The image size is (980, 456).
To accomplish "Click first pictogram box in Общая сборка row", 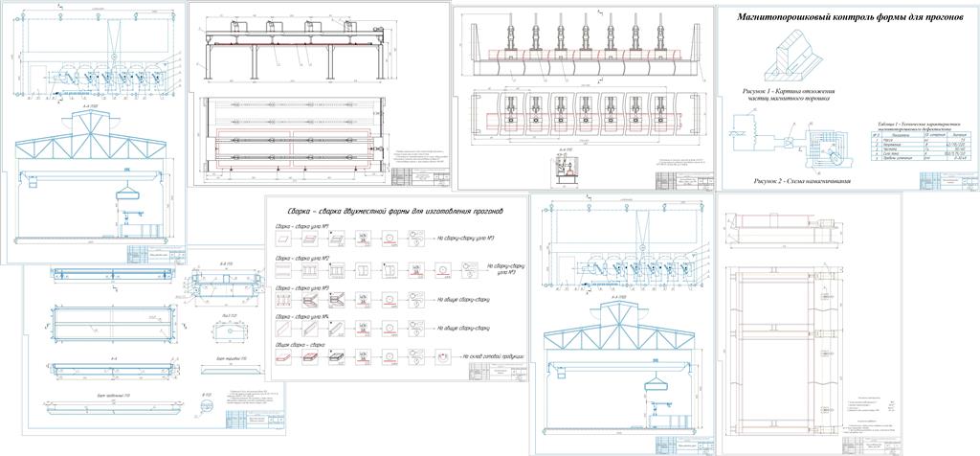I will click(x=283, y=356).
